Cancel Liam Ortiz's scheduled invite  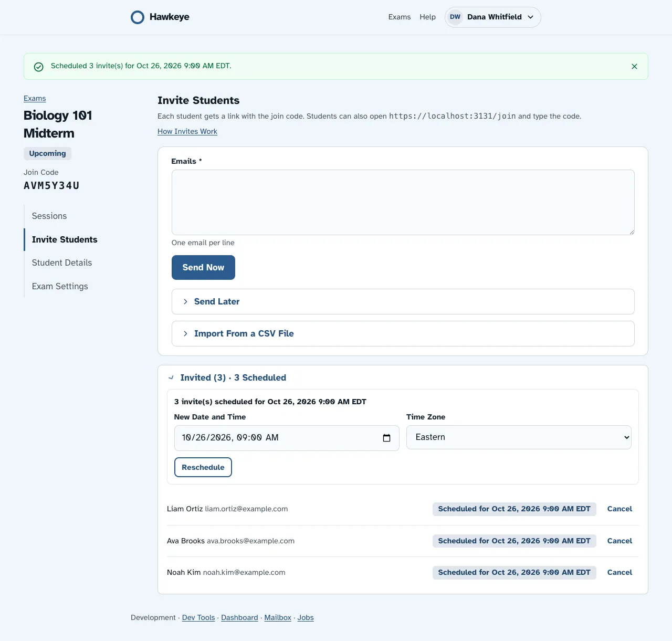pyautogui.click(x=619, y=509)
